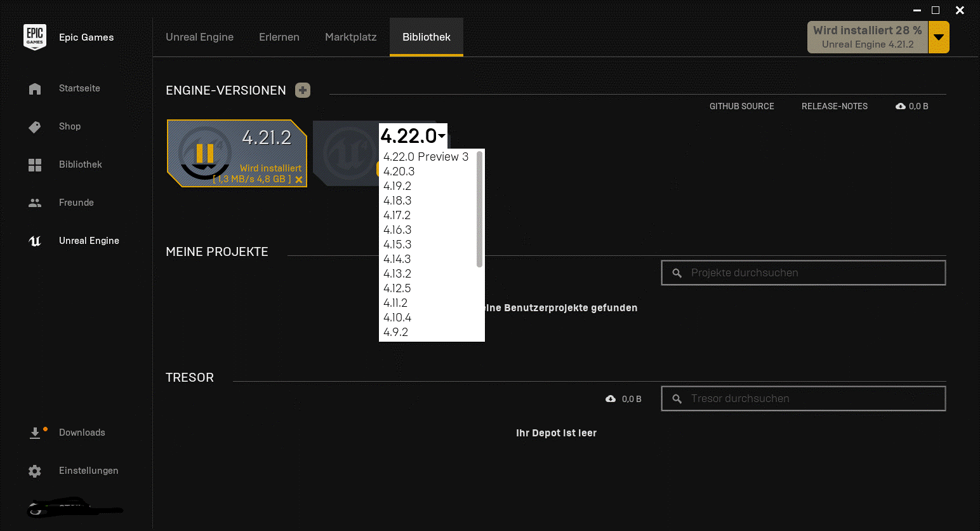Choose version 4.16.3 from list

coord(397,230)
